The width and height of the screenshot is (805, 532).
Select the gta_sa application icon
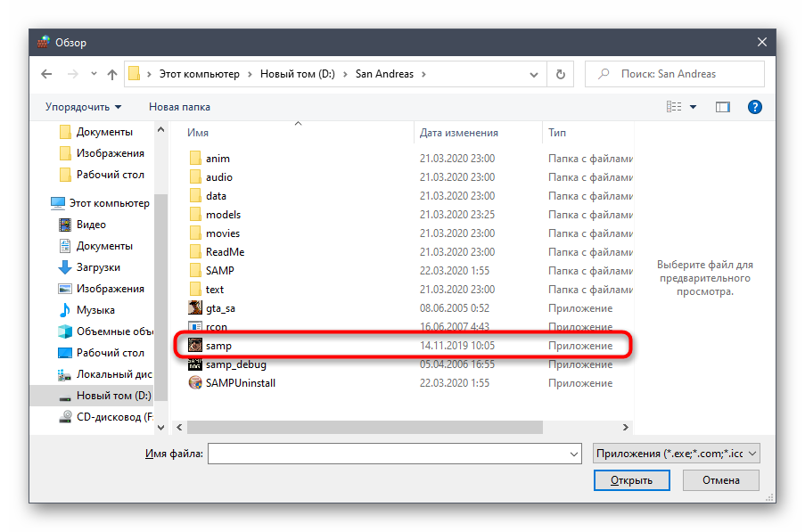(195, 308)
